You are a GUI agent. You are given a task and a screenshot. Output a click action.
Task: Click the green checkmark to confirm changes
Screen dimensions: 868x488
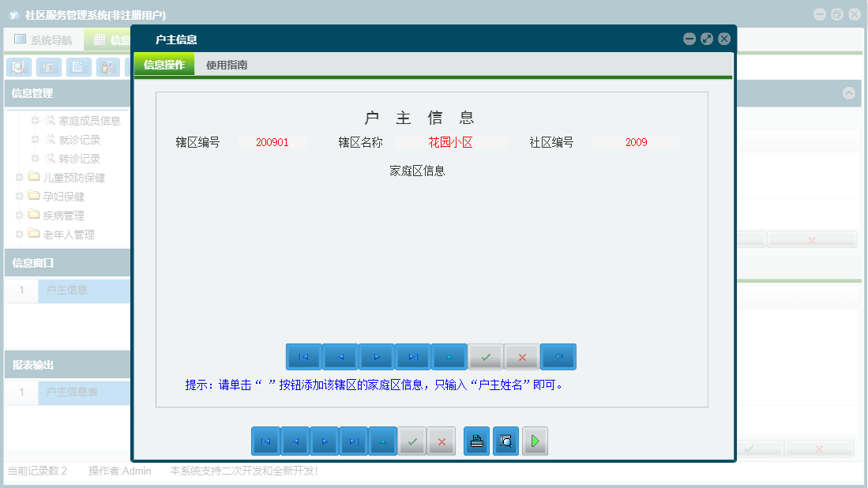485,356
